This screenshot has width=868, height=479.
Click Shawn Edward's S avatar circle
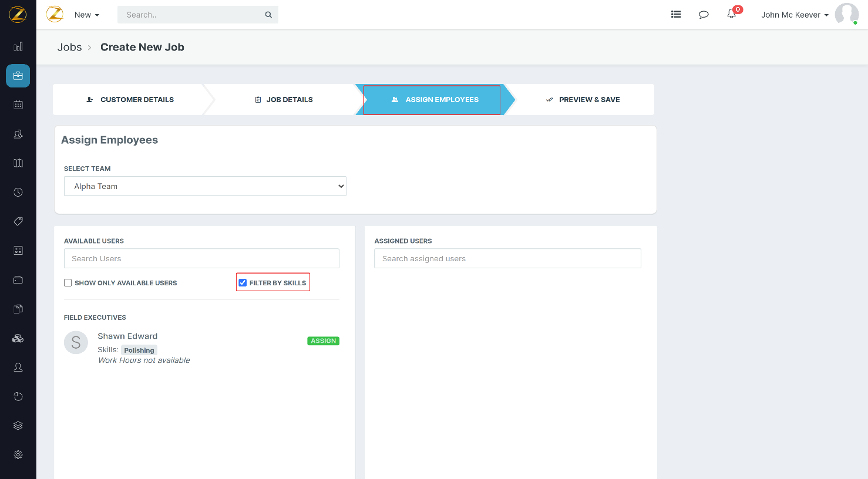click(x=76, y=343)
